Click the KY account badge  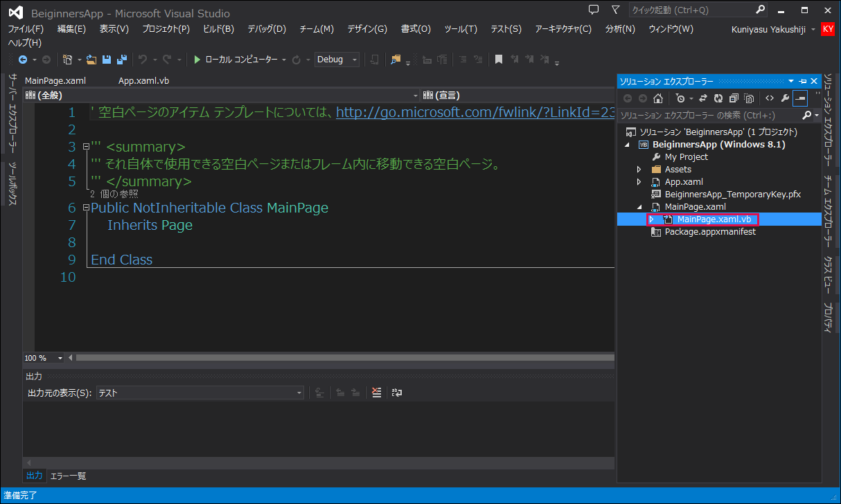tap(828, 29)
